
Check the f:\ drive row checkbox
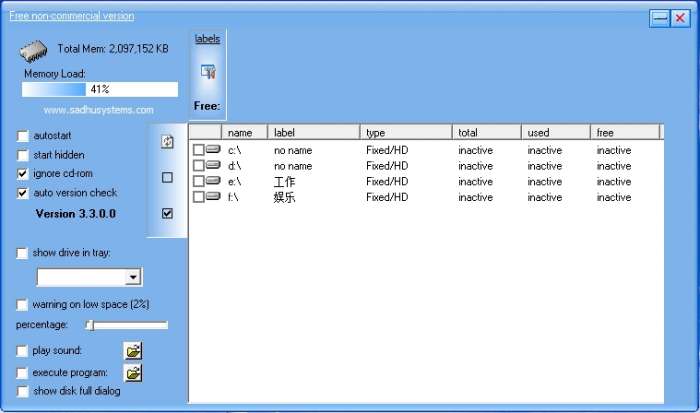pyautogui.click(x=198, y=196)
